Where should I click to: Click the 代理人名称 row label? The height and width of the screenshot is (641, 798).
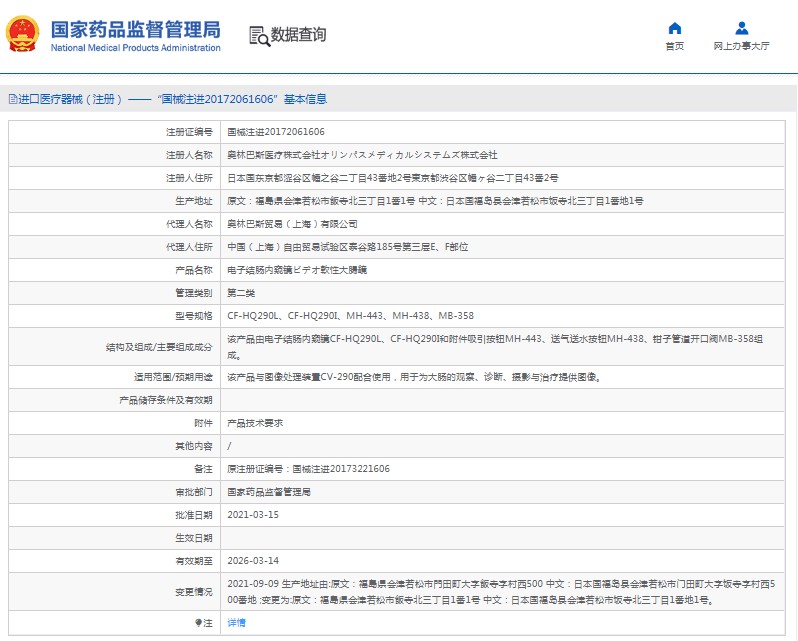(x=189, y=224)
